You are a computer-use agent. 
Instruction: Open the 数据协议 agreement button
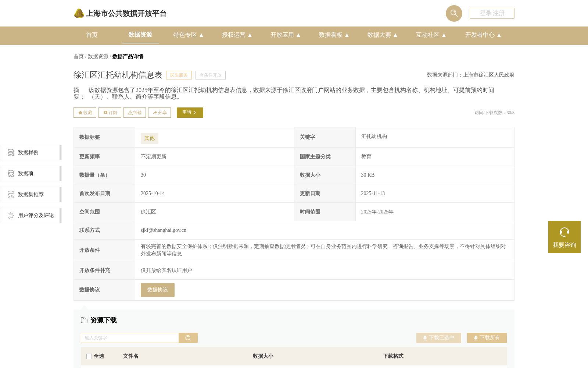point(158,290)
